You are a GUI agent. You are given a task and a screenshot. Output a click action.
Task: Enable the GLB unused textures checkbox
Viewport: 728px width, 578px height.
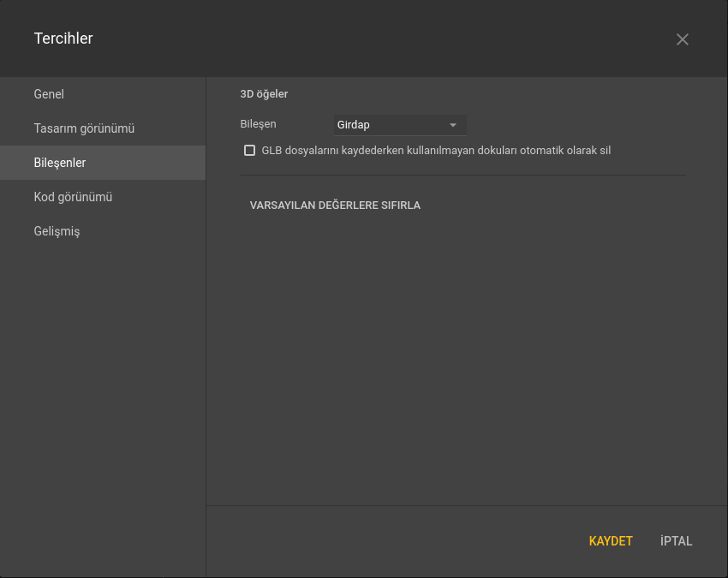tap(250, 151)
